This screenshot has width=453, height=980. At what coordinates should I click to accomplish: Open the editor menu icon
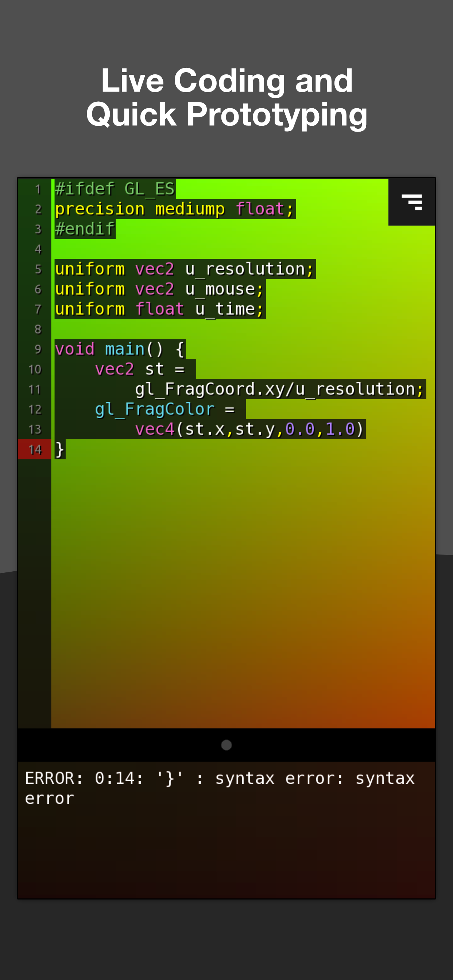[411, 202]
